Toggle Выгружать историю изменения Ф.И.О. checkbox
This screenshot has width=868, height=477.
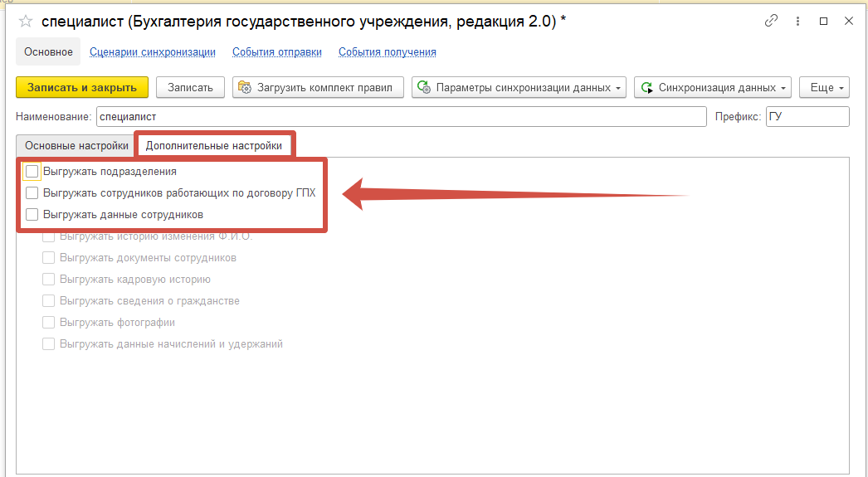pos(49,236)
